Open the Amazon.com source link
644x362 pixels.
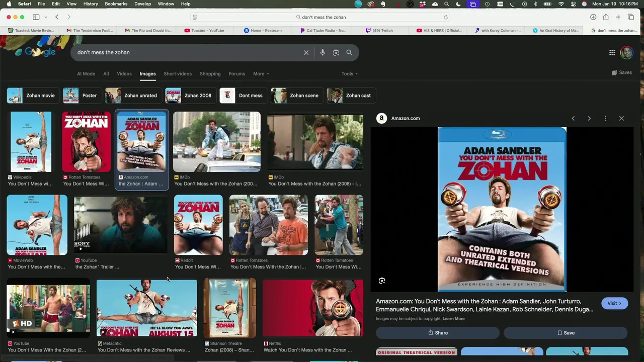(x=398, y=118)
